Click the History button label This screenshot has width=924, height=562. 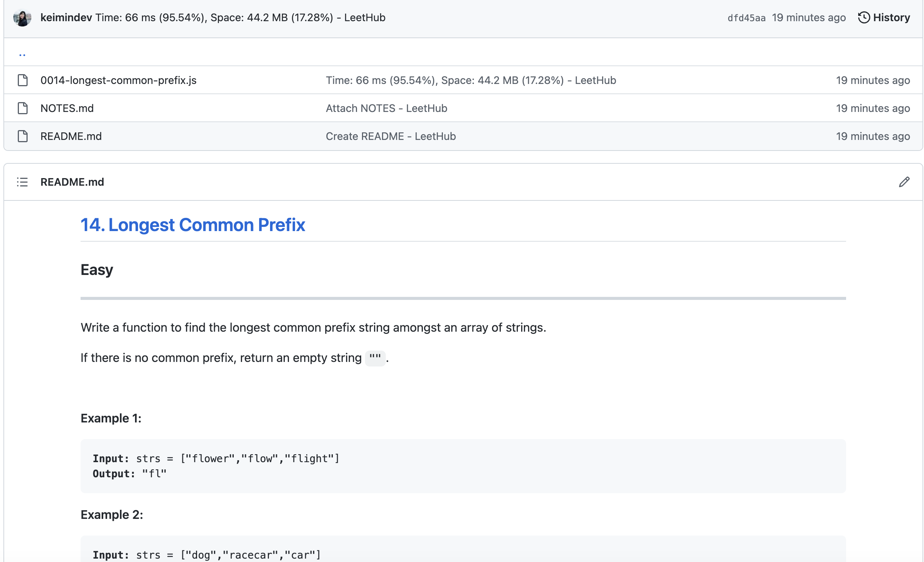pos(891,18)
